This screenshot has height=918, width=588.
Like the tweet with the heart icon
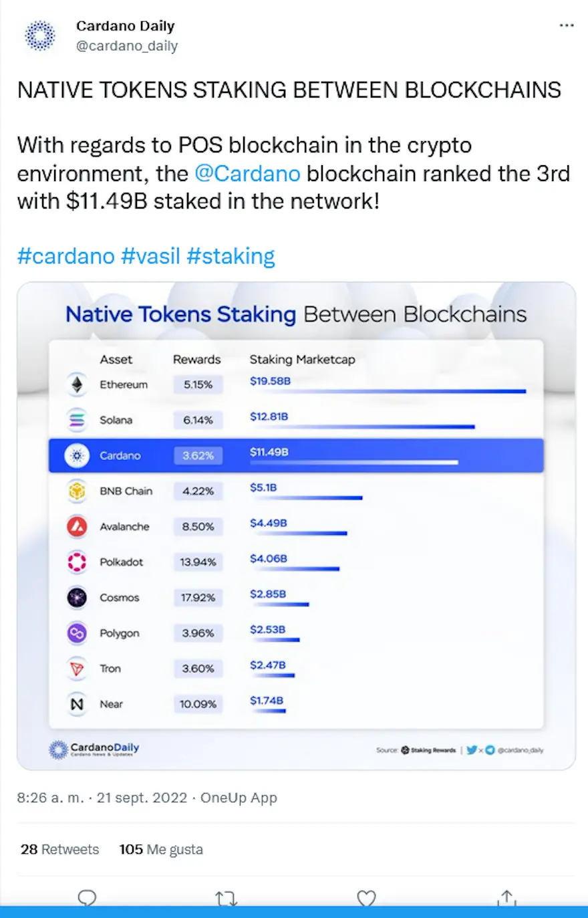(x=366, y=898)
